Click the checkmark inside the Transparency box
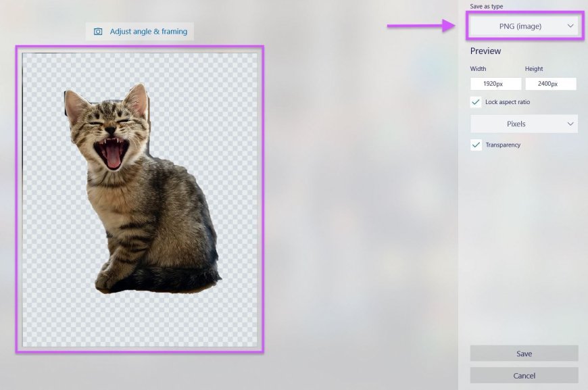The image size is (588, 390). [x=475, y=144]
